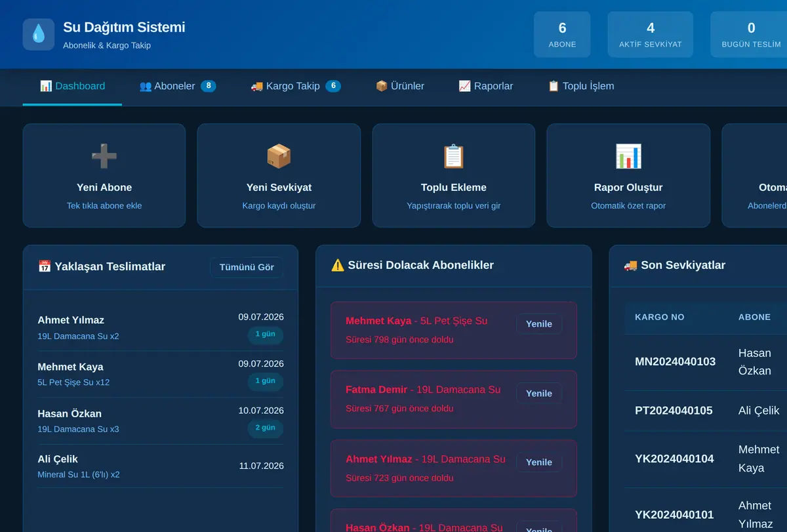Open the Yeni Abone quick action card
This screenshot has height=532, width=787.
click(x=104, y=176)
